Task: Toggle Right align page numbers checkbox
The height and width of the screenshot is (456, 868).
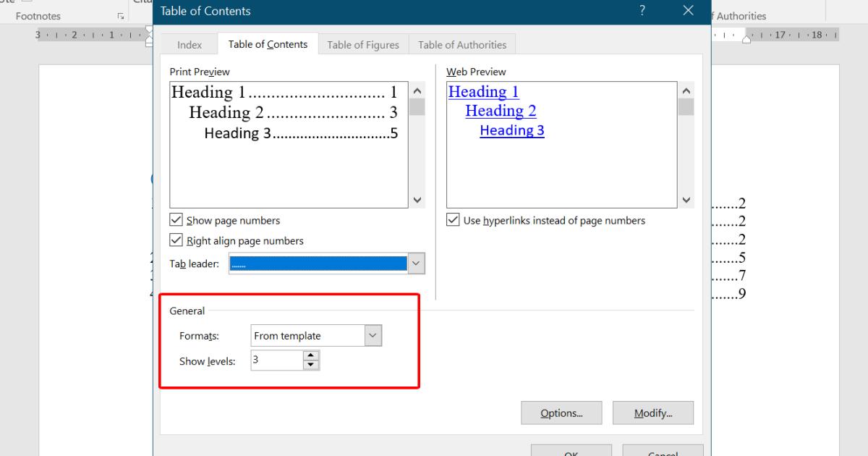Action: (175, 240)
